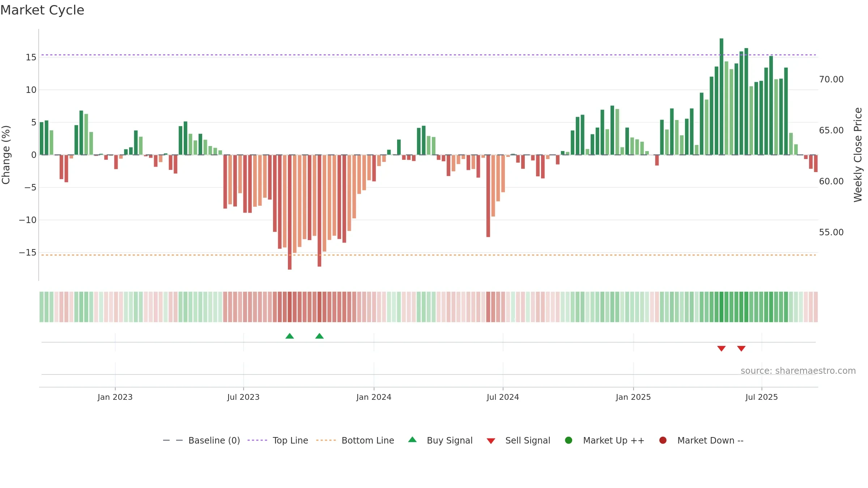
Task: Click the red Market Down -- legend dot
Action: 663,440
